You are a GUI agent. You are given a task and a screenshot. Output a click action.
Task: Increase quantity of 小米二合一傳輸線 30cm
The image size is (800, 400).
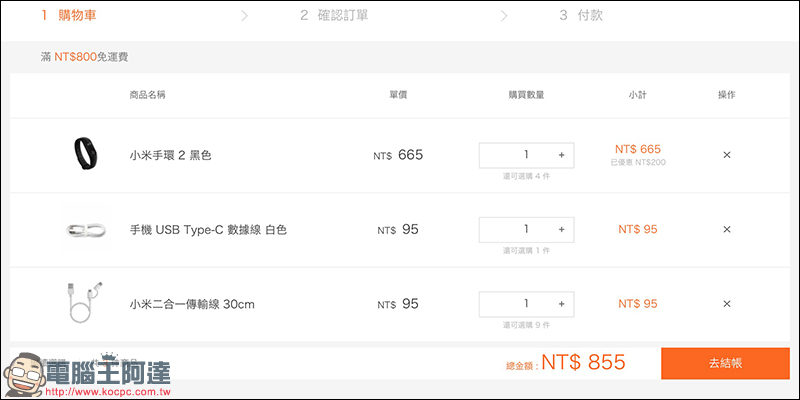562,304
